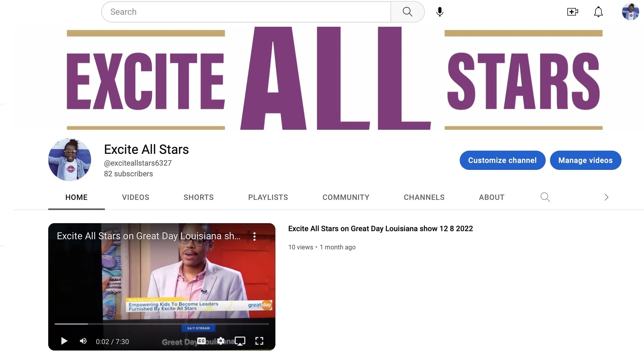Search within channel using tab magnifier
The width and height of the screenshot is (644, 358).
(545, 197)
